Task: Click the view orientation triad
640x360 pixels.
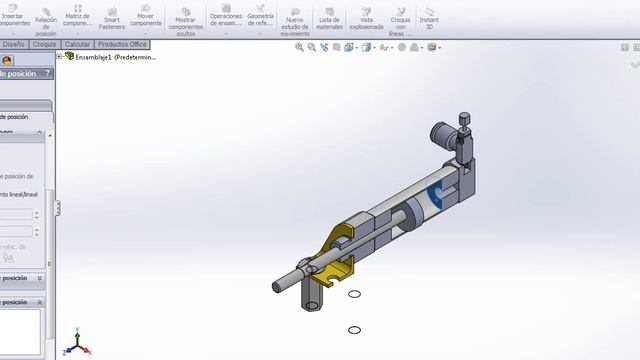Action: tap(77, 342)
